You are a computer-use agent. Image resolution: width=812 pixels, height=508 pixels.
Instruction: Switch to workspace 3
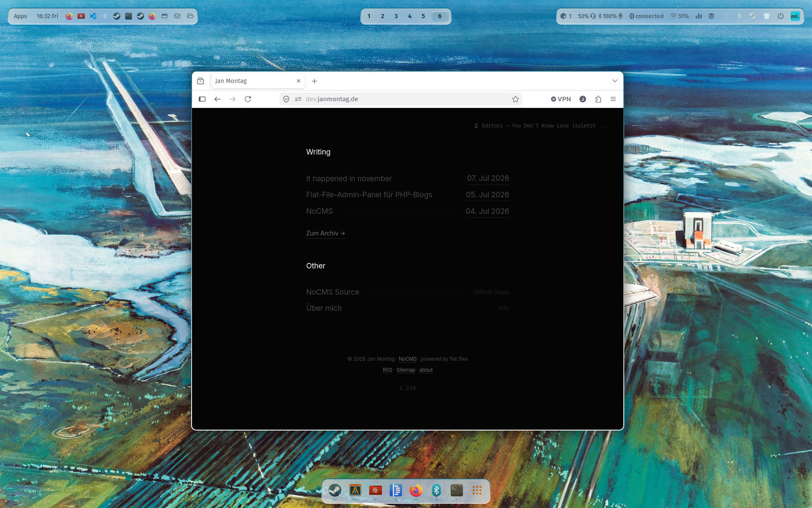[x=396, y=16]
